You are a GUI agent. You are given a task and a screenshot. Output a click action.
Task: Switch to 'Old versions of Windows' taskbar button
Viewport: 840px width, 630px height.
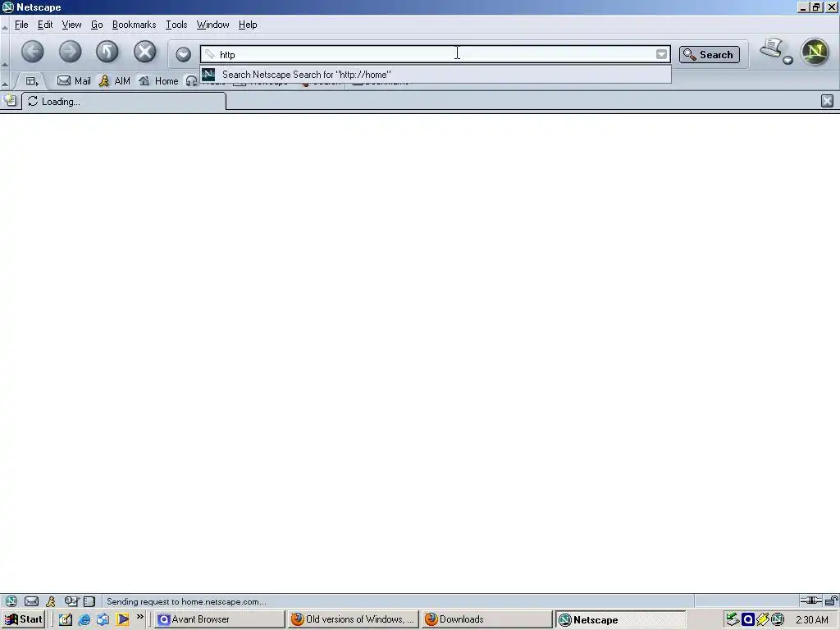pyautogui.click(x=354, y=619)
